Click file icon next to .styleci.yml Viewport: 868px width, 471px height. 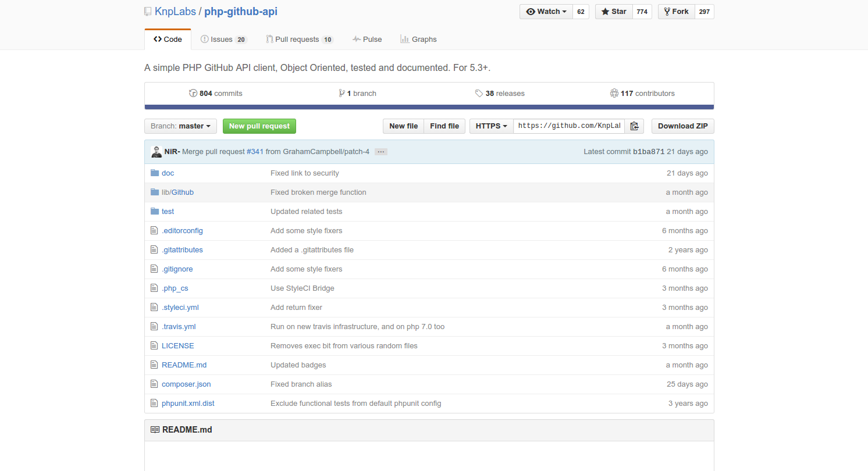(x=154, y=307)
